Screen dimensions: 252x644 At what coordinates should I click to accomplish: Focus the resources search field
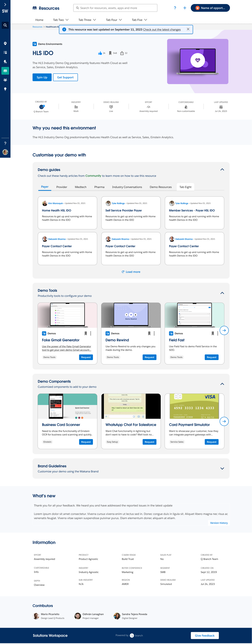click(115, 8)
